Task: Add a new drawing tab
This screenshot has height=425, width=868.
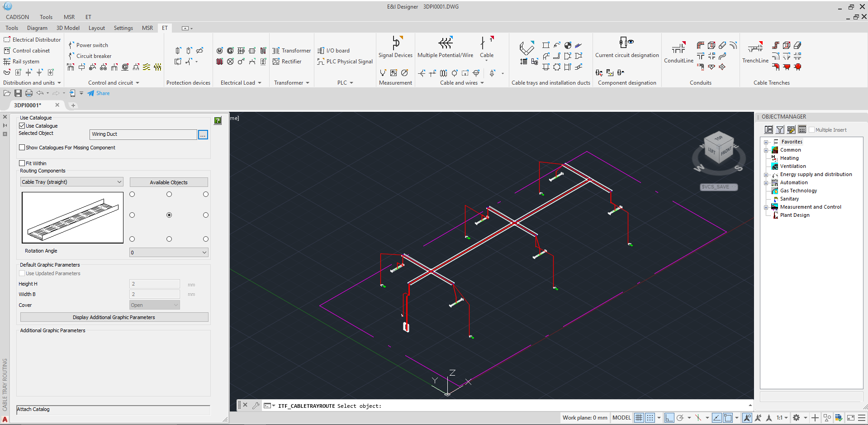Action: (73, 105)
